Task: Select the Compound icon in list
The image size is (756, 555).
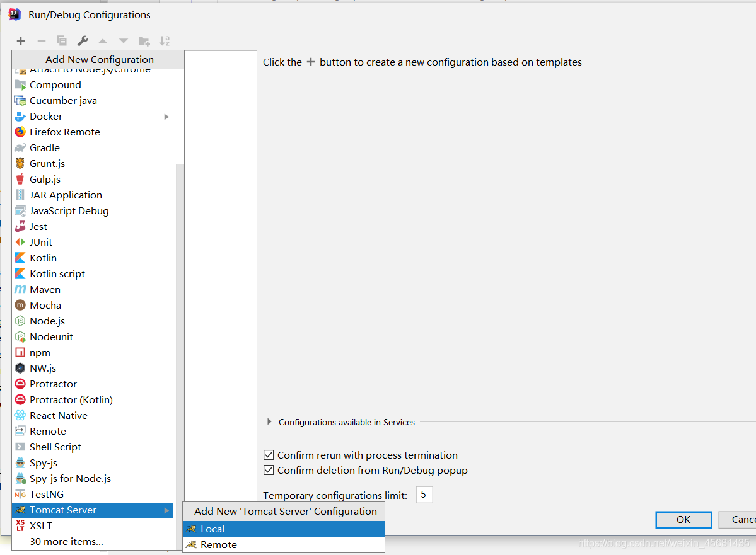Action: (x=20, y=85)
